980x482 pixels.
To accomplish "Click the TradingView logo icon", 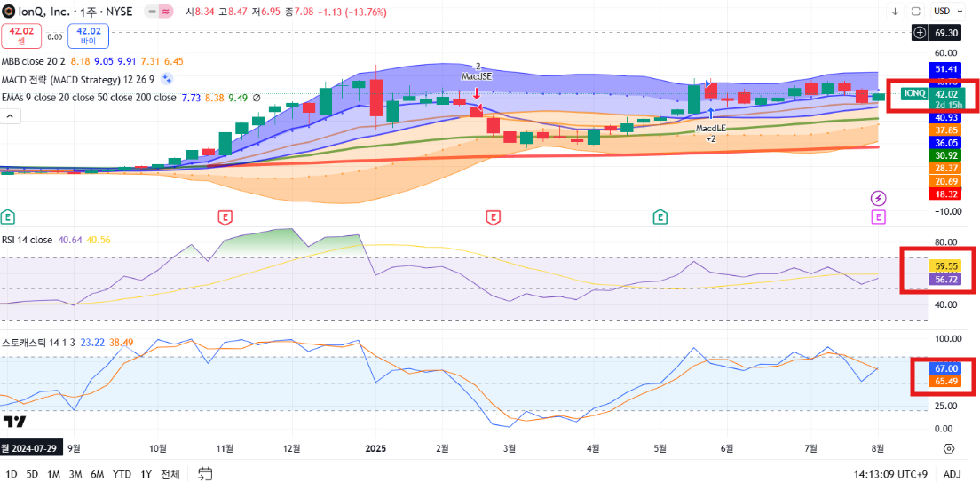I will (15, 423).
